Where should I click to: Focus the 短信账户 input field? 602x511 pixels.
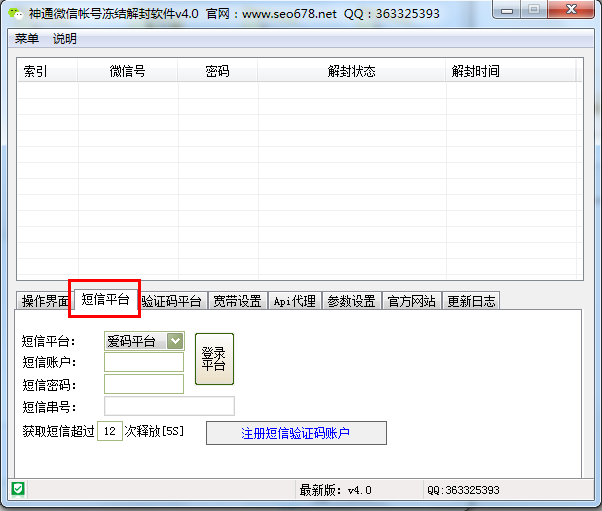144,362
